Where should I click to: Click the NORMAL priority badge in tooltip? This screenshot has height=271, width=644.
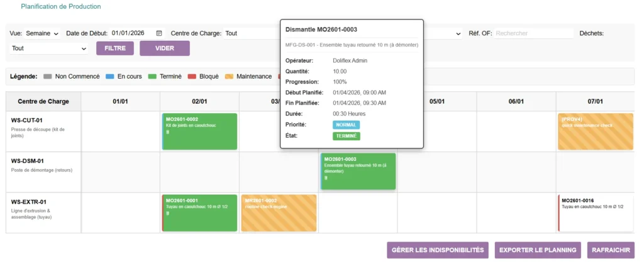pyautogui.click(x=347, y=125)
